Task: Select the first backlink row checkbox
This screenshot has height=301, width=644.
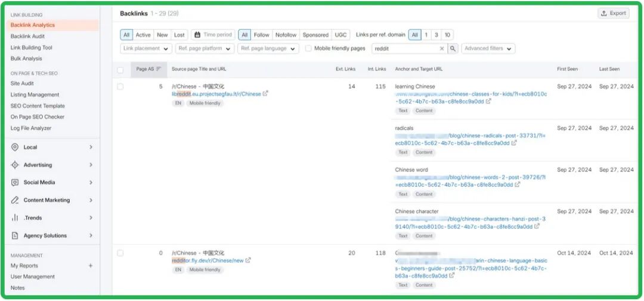Action: pyautogui.click(x=120, y=87)
